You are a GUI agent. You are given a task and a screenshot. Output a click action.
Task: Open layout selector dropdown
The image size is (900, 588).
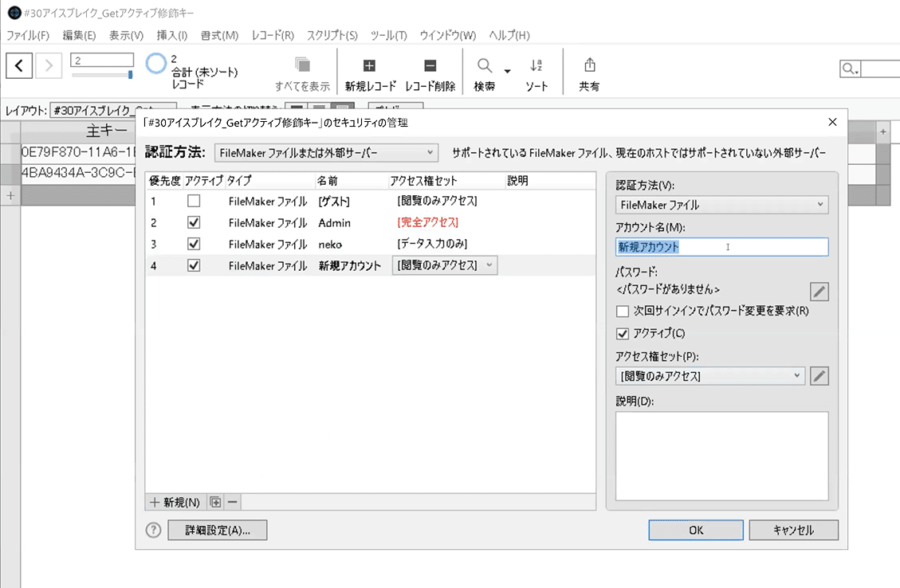(x=113, y=110)
